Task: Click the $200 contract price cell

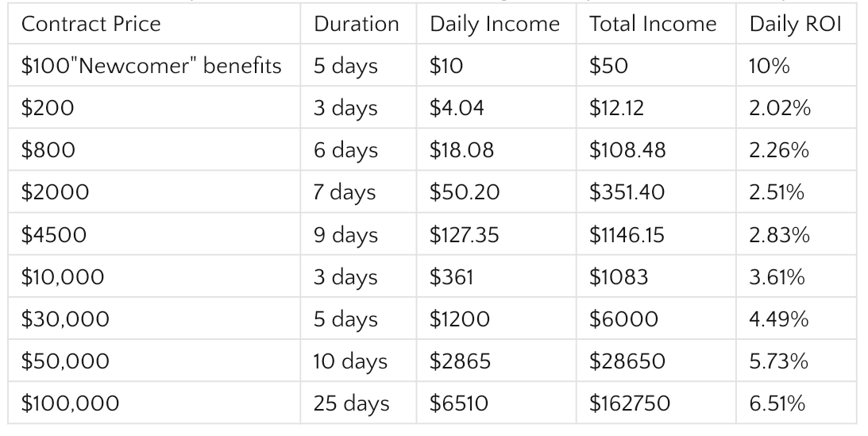Action: 48,108
